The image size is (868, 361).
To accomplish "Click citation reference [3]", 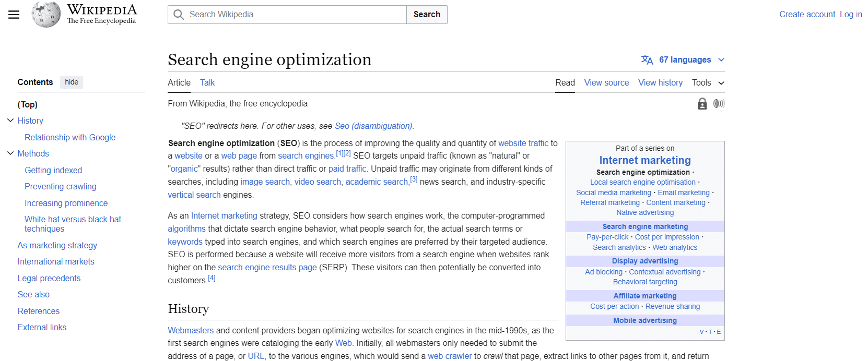I will [414, 179].
